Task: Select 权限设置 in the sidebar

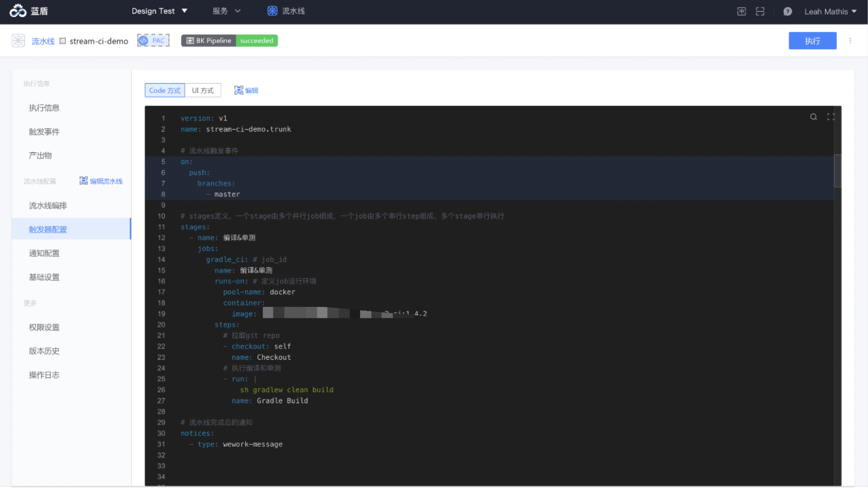Action: click(44, 327)
